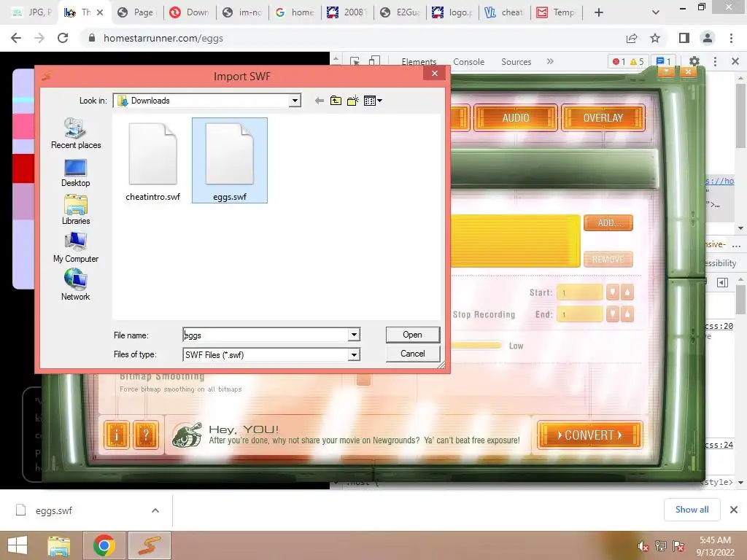Open DevTools more options menu
The image size is (747, 560).
[x=715, y=61]
